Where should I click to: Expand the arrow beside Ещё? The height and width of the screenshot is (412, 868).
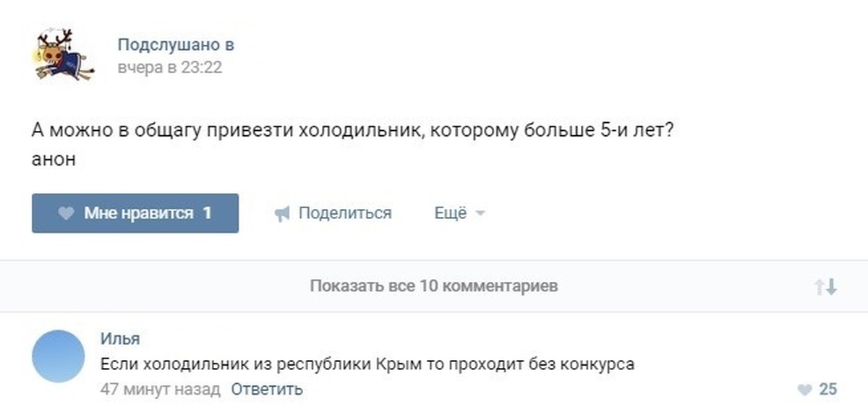[x=480, y=214]
